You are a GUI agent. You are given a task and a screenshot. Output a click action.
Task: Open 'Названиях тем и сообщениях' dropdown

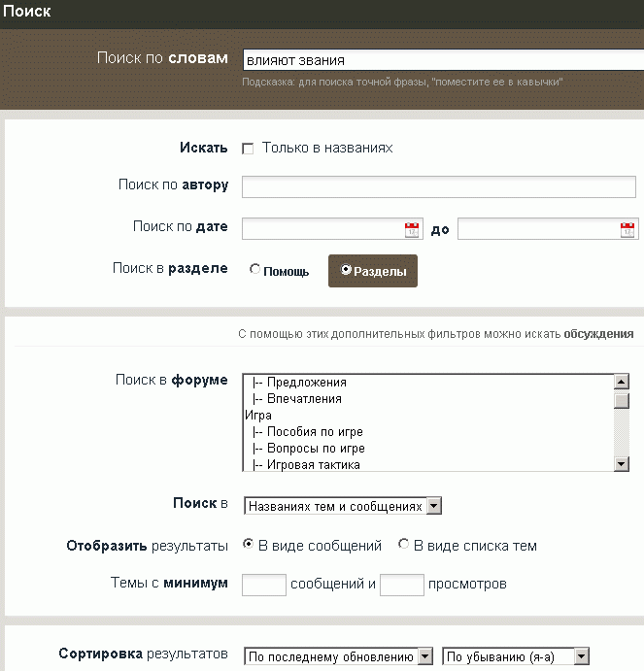pyautogui.click(x=343, y=506)
